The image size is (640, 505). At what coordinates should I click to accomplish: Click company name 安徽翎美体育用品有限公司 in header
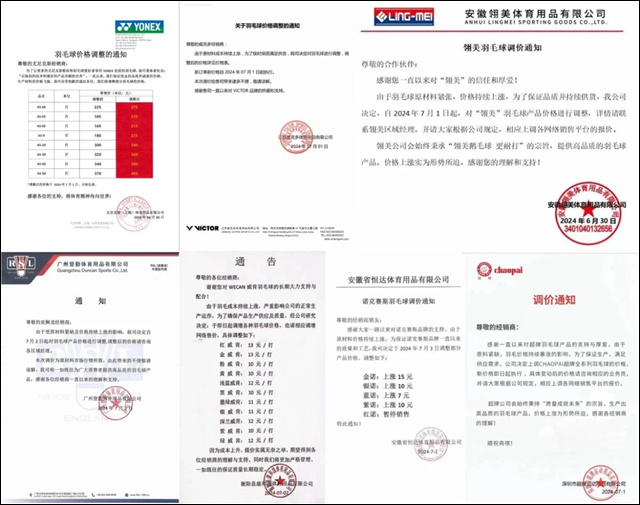tap(534, 14)
